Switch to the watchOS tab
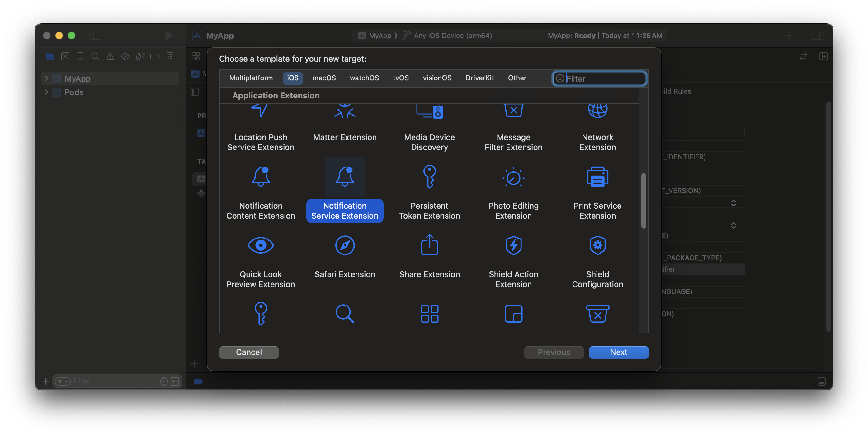The width and height of the screenshot is (868, 436). [x=364, y=78]
